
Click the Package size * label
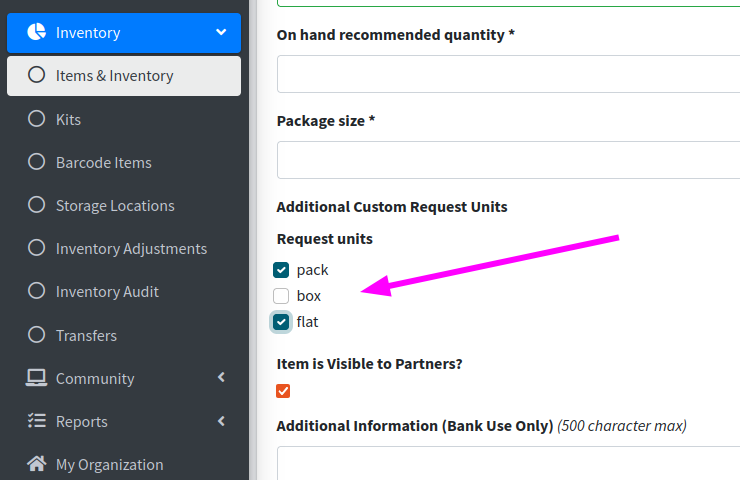[x=326, y=121]
